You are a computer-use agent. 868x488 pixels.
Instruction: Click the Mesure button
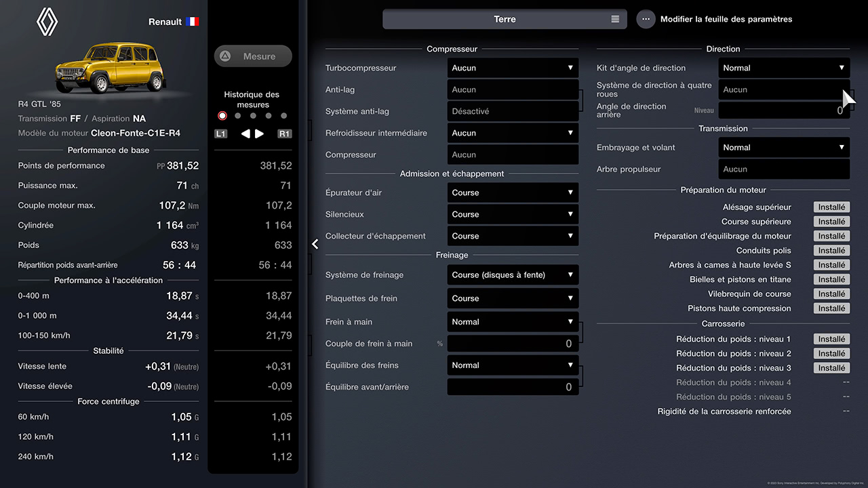[253, 56]
